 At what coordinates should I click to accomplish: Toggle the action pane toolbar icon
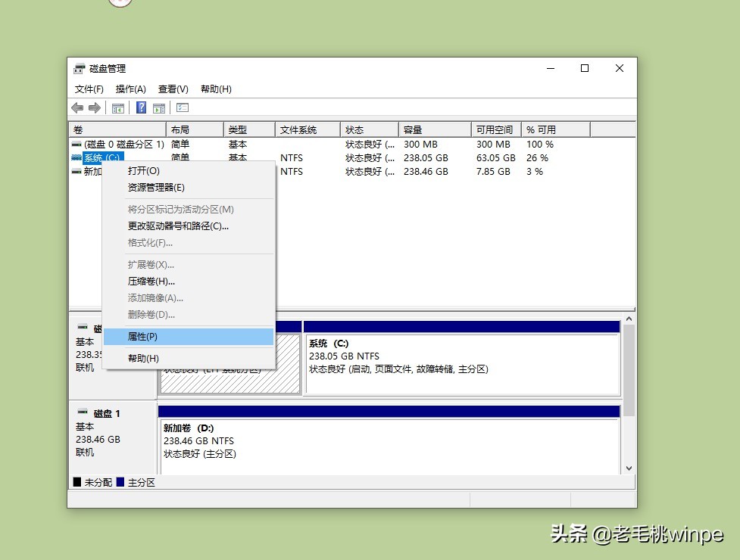pos(159,107)
